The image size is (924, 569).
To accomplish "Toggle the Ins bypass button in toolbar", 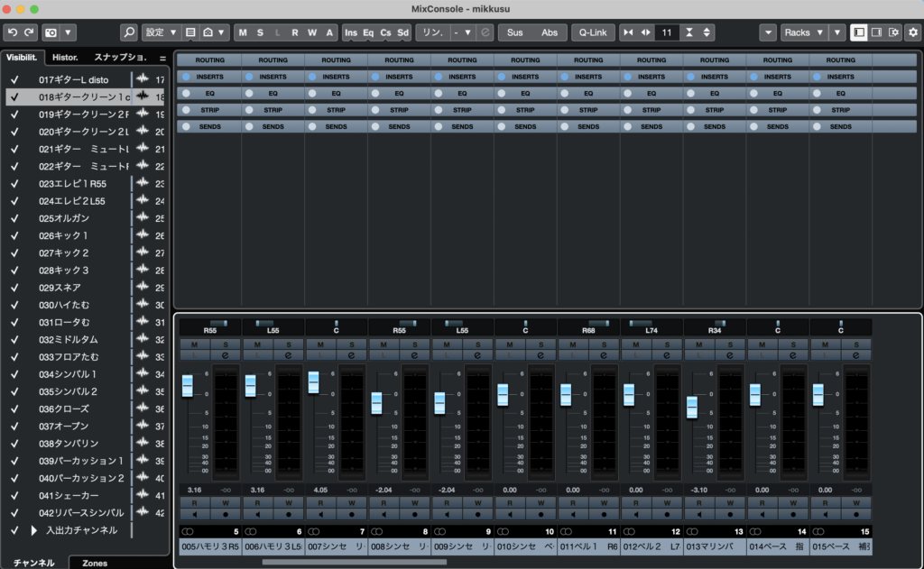I will [351, 32].
